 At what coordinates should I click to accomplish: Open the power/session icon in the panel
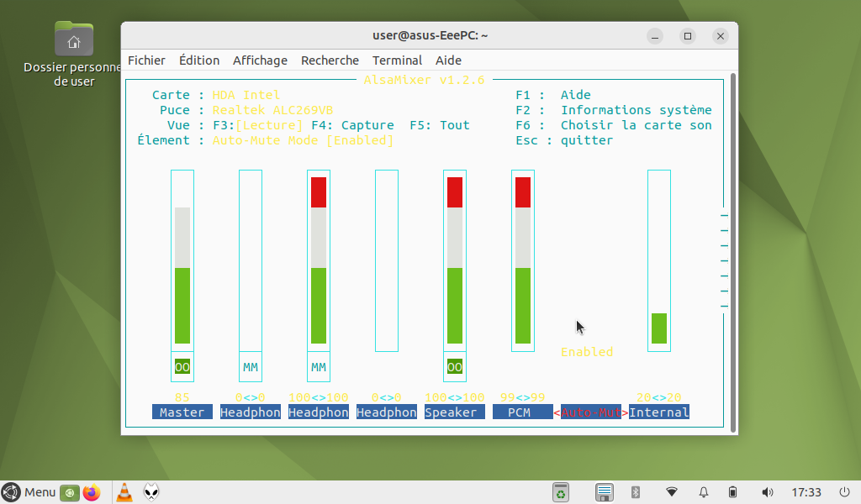(x=844, y=492)
